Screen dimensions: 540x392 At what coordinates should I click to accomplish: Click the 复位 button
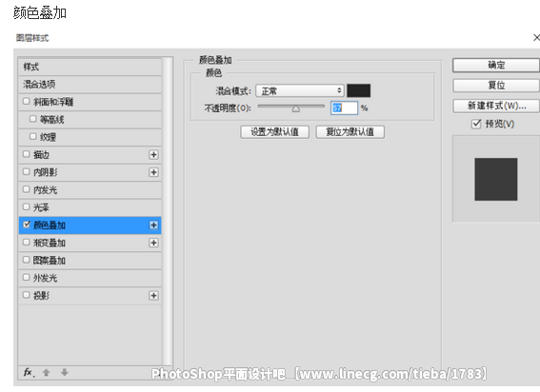pyautogui.click(x=496, y=86)
